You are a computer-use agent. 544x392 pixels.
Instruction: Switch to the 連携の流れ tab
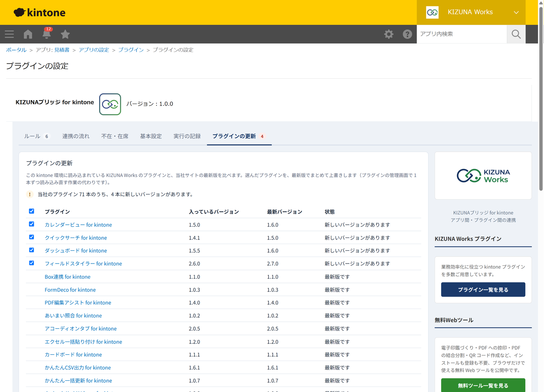(76, 136)
